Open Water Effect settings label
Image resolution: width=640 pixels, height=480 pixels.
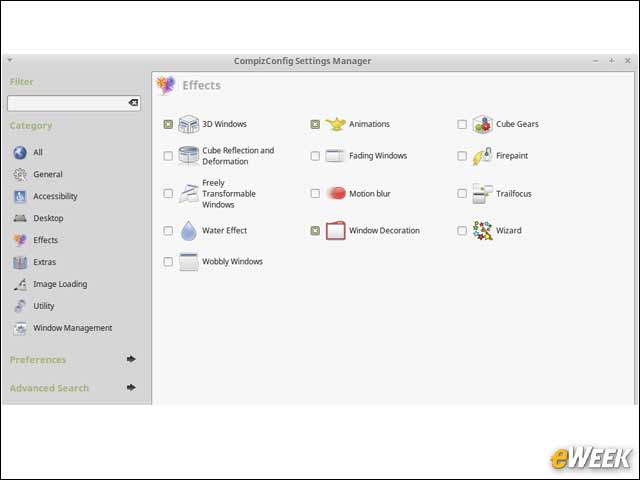(224, 231)
